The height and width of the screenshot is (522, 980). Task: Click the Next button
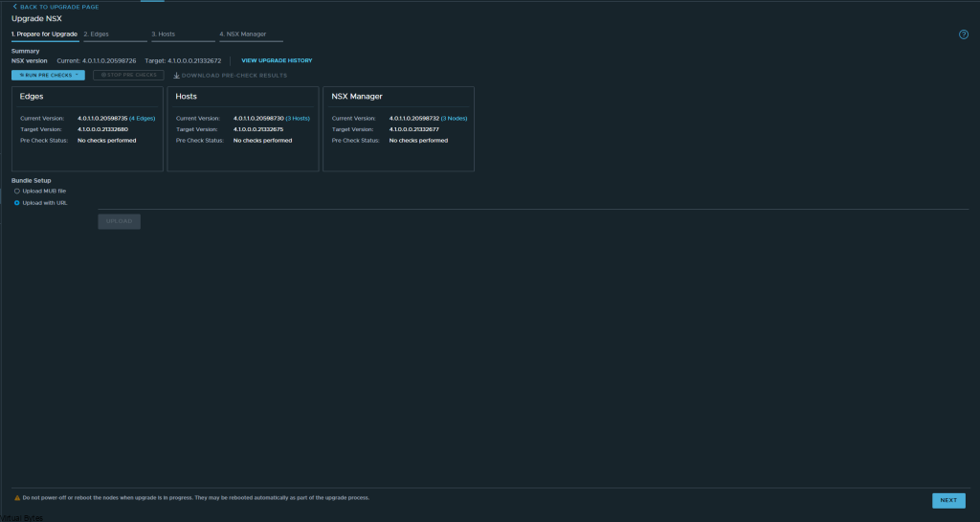[948, 500]
